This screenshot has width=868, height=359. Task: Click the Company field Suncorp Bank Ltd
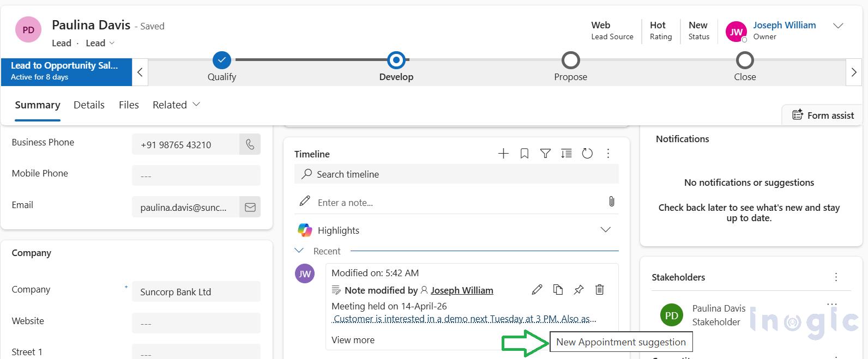point(196,291)
